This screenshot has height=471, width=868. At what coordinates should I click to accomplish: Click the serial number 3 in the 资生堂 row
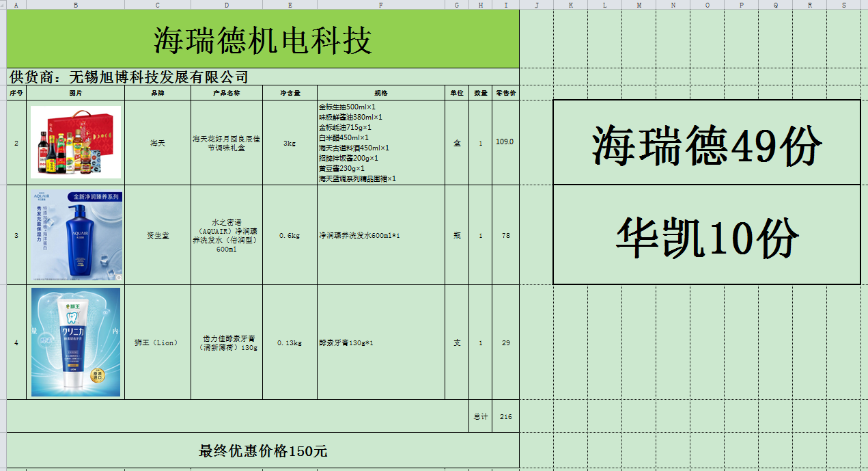[16, 235]
